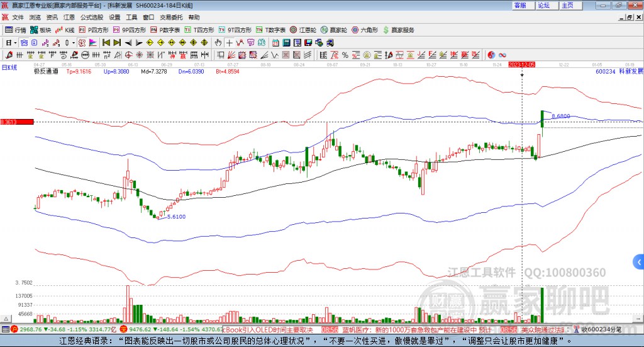Image resolution: width=644 pixels, height=347 pixels.
Task: Open the 赢家轮 wheel tool
Action: (334, 30)
